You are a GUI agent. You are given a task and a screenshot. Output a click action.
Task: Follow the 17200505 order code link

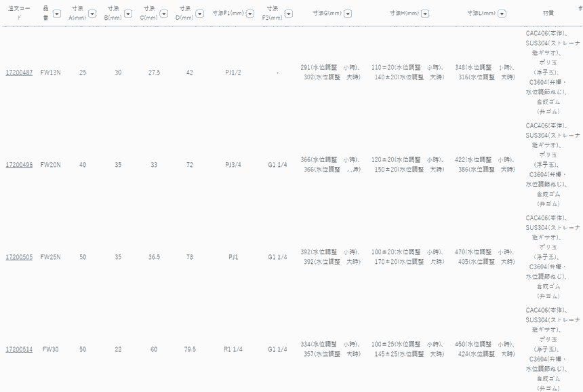[x=19, y=257]
